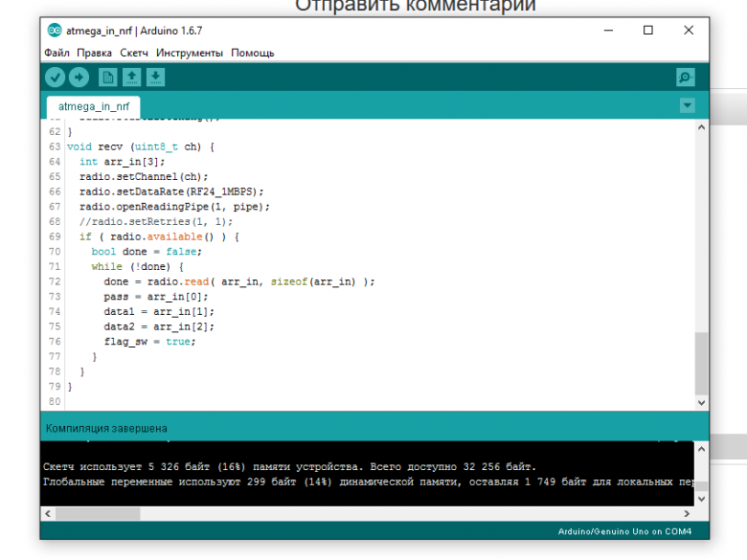Open the Serial Monitor magnifier icon
Image resolution: width=747 pixels, height=560 pixels.
point(685,78)
